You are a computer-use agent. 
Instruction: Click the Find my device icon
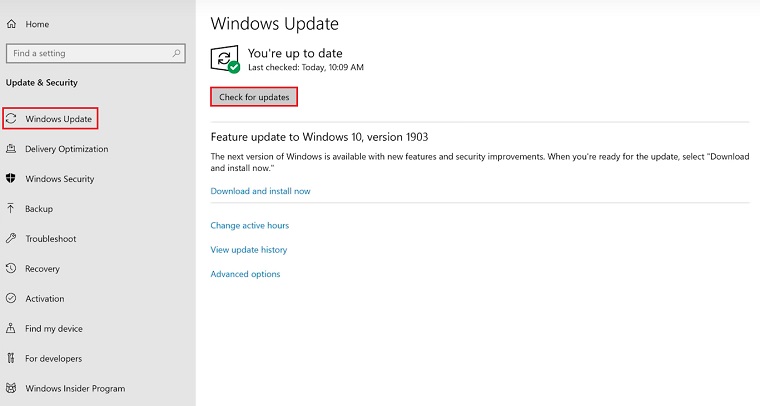11,329
